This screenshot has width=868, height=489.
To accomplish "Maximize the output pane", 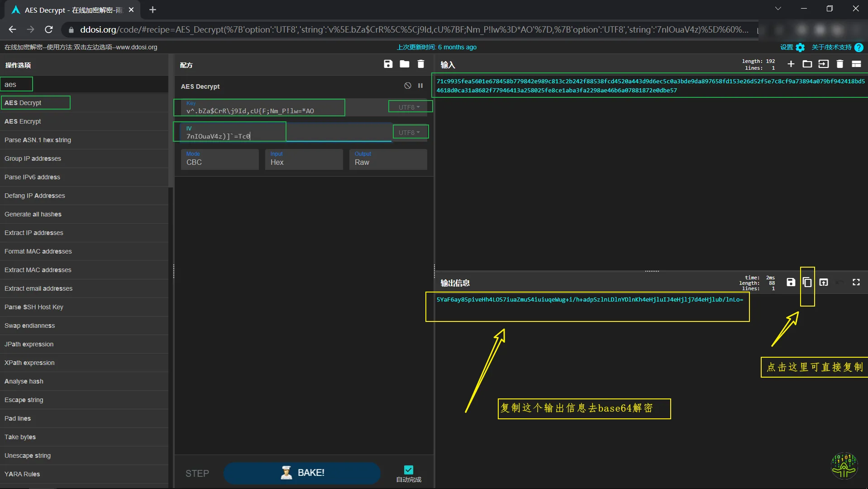I will coord(856,283).
